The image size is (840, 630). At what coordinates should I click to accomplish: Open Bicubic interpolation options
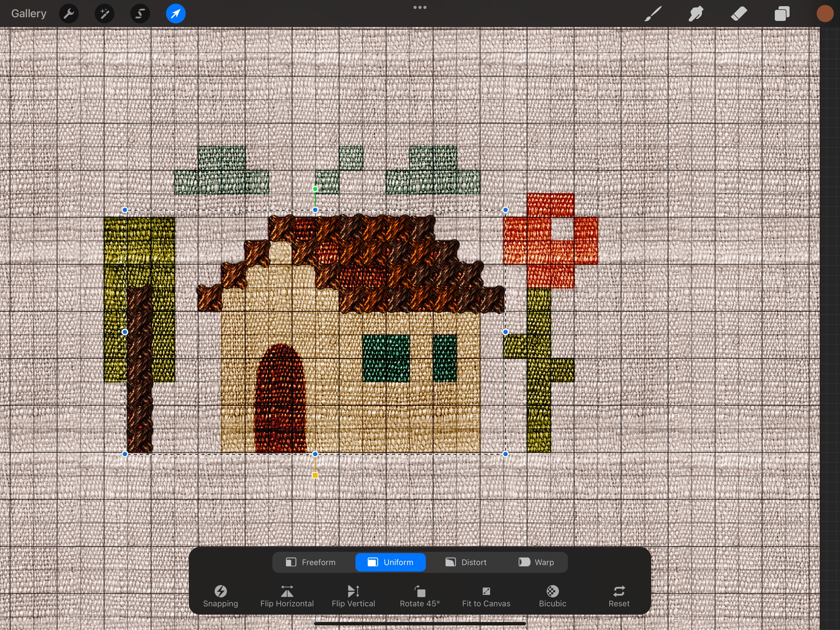tap(553, 596)
